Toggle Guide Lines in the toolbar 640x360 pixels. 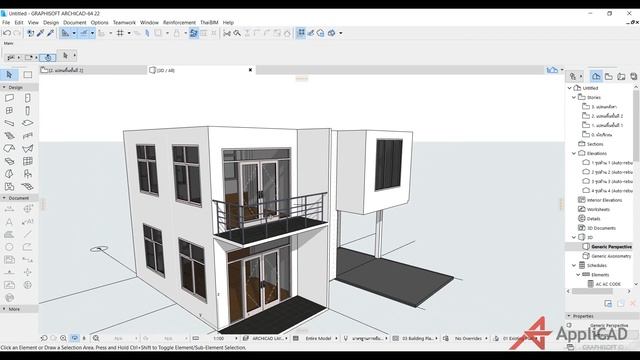65,33
